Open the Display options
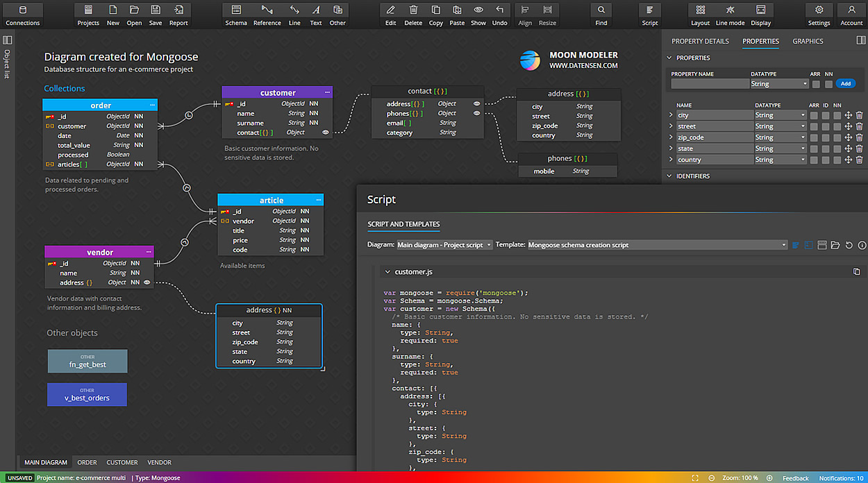This screenshot has height=483, width=868. (761, 15)
